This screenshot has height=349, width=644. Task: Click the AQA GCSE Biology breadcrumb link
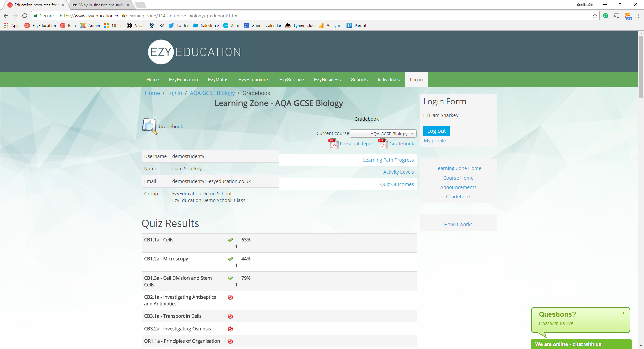click(212, 93)
